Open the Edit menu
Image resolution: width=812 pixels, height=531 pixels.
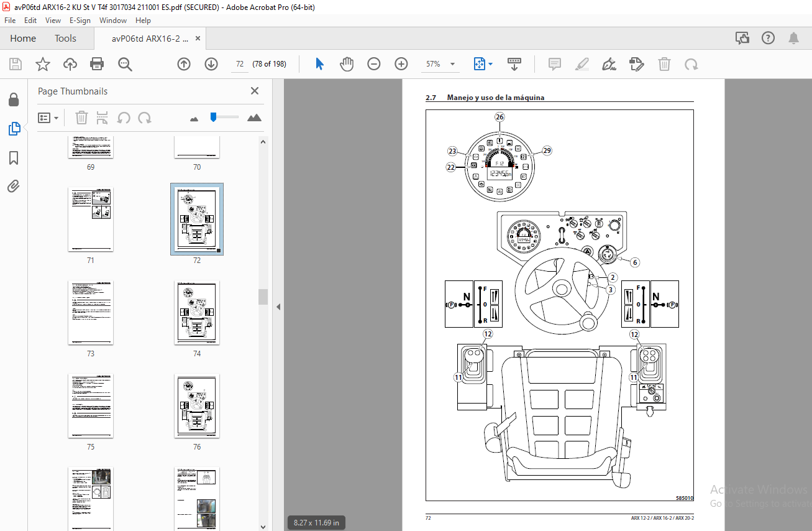(30, 20)
